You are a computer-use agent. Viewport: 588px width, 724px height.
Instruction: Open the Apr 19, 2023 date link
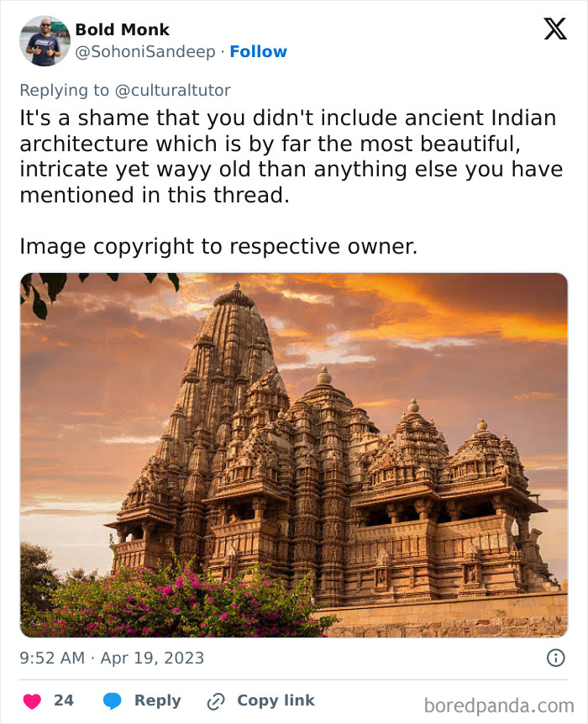point(152,658)
